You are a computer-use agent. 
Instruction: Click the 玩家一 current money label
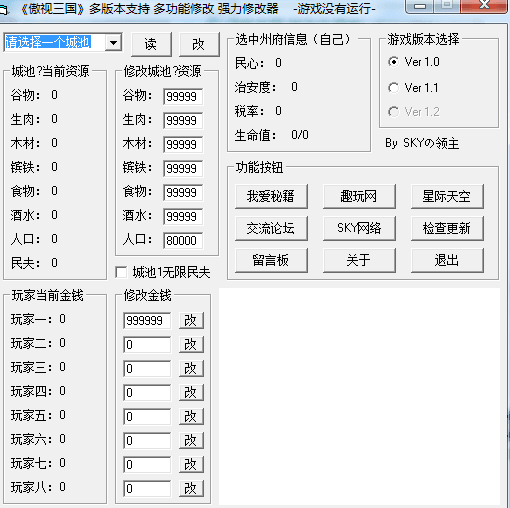click(31, 319)
